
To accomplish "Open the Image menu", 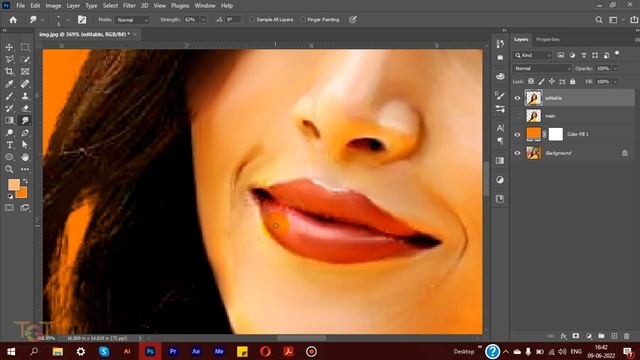I will pos(53,6).
